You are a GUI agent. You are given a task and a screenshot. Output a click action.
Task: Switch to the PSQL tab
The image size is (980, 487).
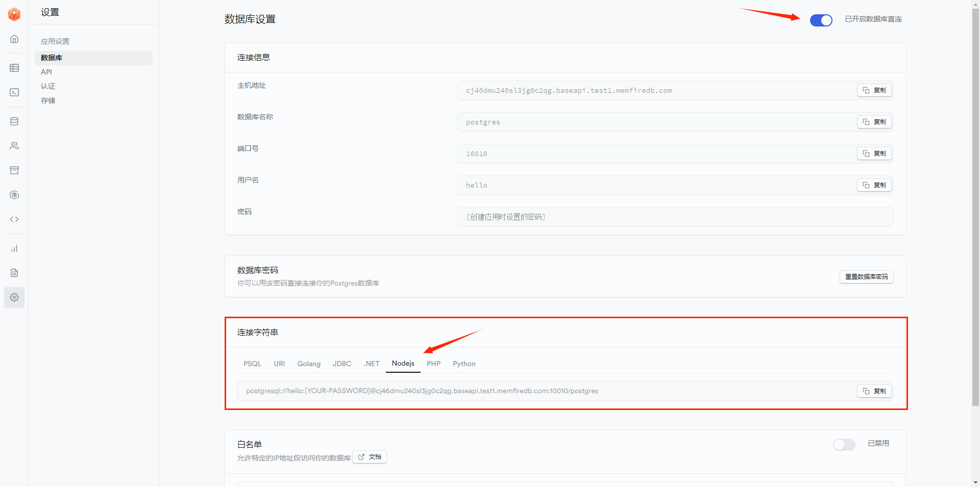[x=252, y=364]
